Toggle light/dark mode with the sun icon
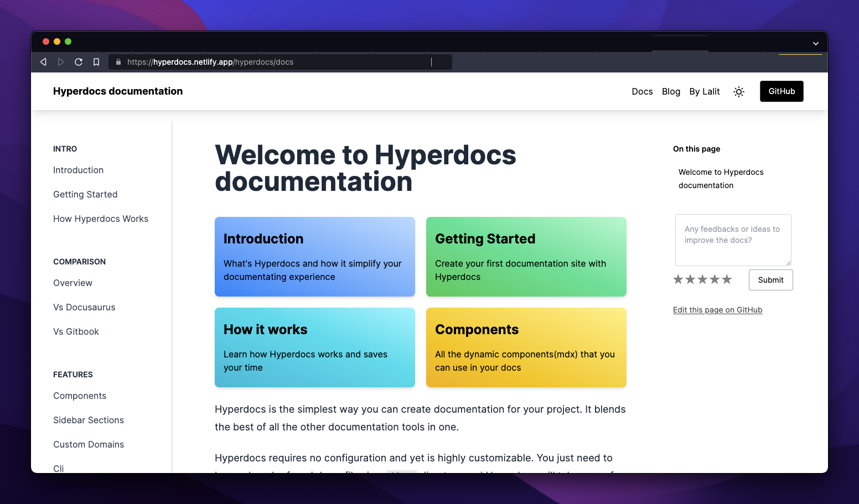 (x=739, y=91)
